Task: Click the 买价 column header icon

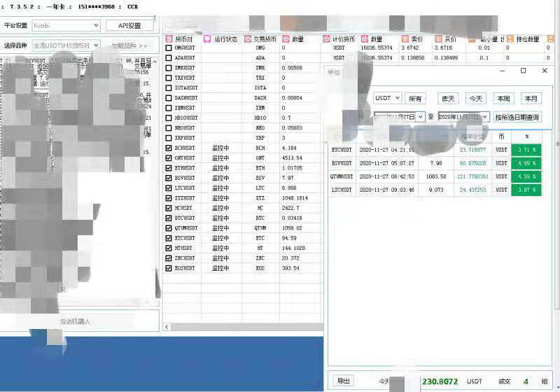Action: point(438,39)
